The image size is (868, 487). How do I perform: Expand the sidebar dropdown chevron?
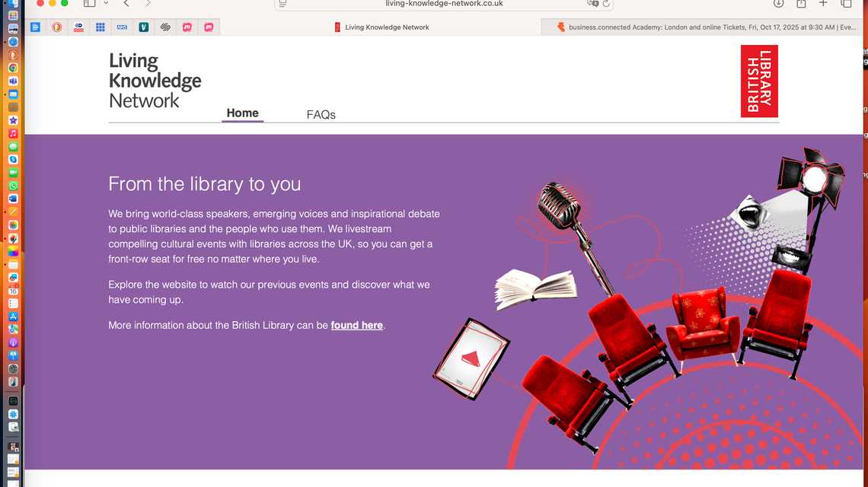click(106, 4)
